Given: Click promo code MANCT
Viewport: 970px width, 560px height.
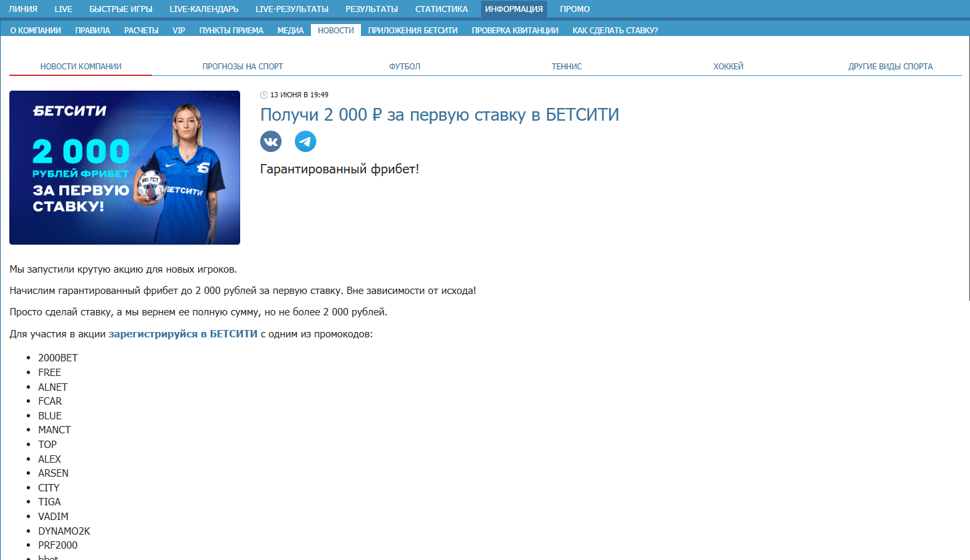Looking at the screenshot, I should tap(54, 430).
